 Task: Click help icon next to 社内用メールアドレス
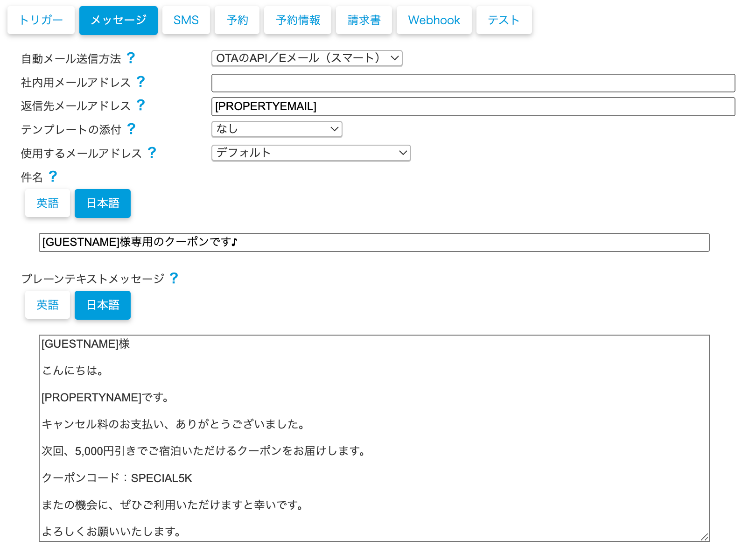(140, 82)
